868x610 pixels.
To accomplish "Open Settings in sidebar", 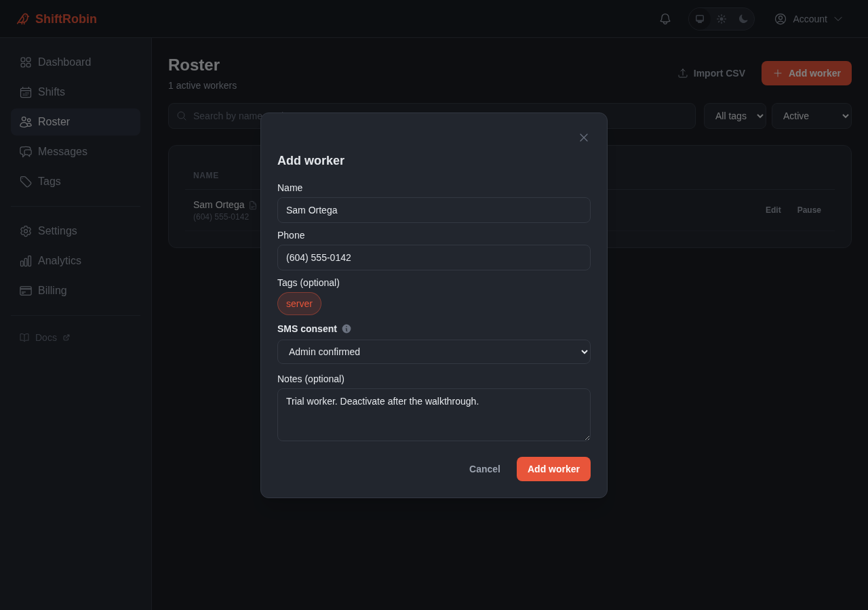I will tap(75, 231).
